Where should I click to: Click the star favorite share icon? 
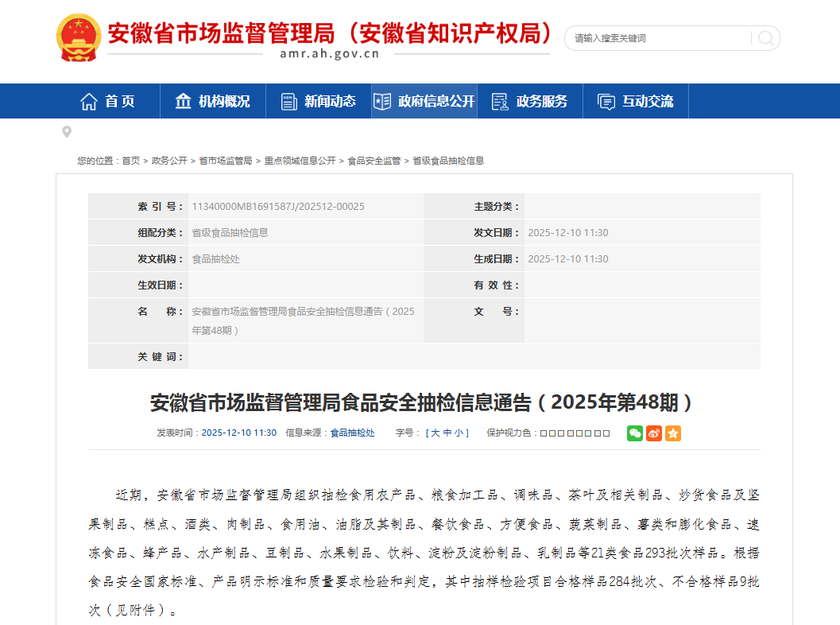pyautogui.click(x=673, y=433)
